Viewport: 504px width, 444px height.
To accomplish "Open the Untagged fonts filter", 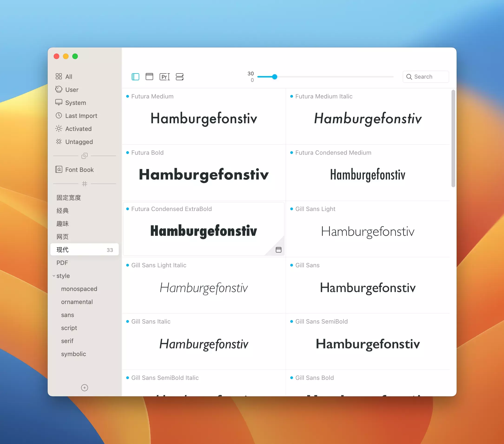I will [x=79, y=142].
